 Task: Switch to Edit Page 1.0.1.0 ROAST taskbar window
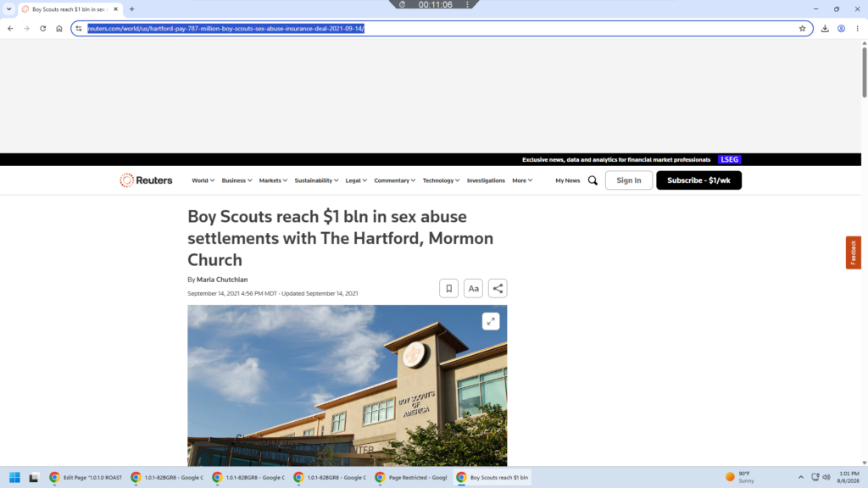[x=86, y=477]
